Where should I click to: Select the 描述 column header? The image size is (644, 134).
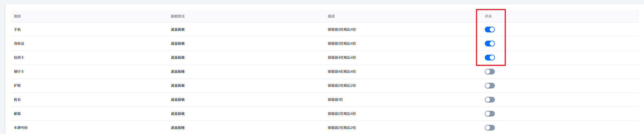pyautogui.click(x=331, y=16)
